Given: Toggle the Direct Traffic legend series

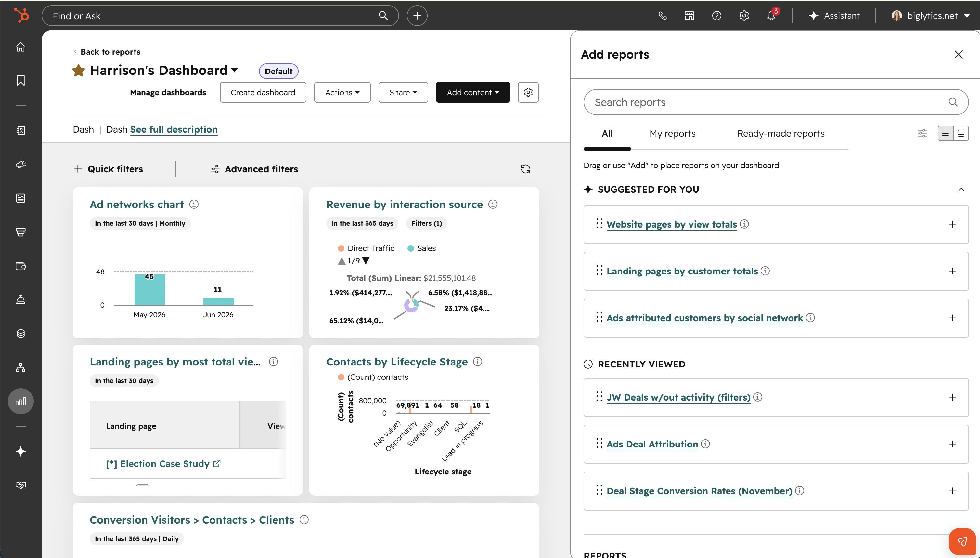Looking at the screenshot, I should tap(366, 248).
